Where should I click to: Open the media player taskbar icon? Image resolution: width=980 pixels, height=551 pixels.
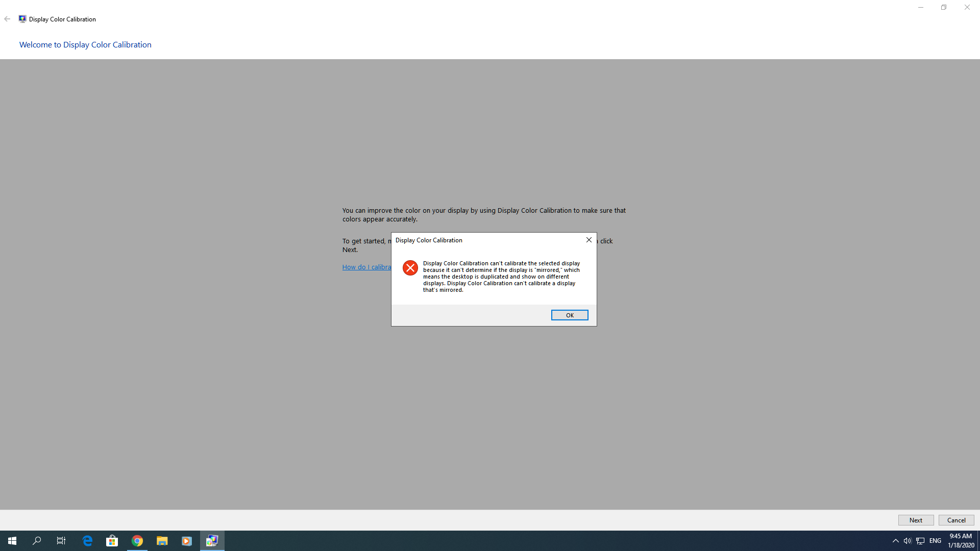point(187,541)
